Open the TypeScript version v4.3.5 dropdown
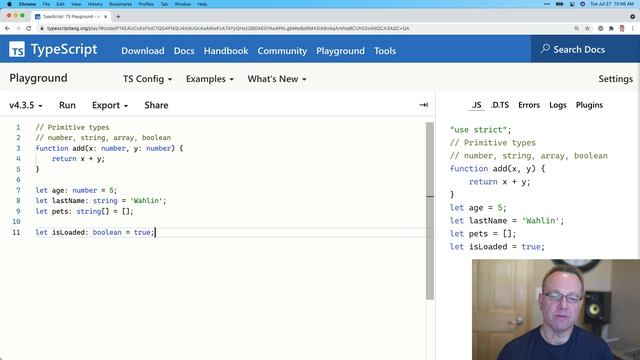Viewport: 640px width, 360px height. tap(26, 105)
